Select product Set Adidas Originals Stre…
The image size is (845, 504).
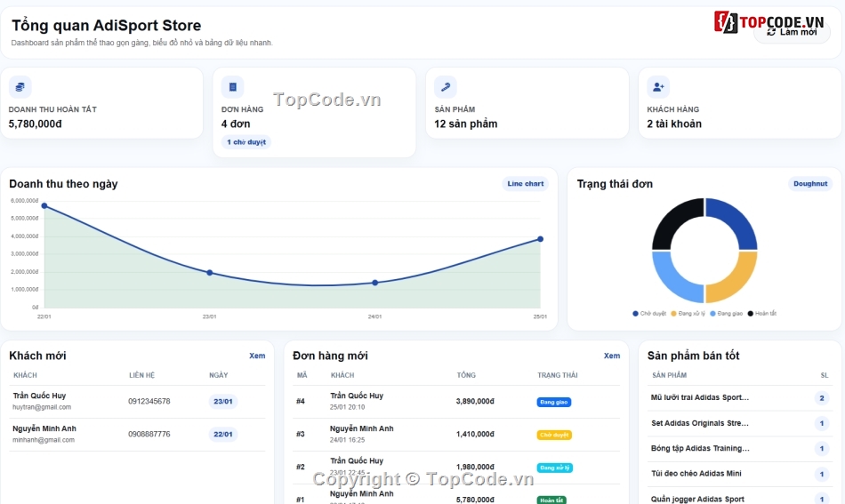click(x=699, y=423)
